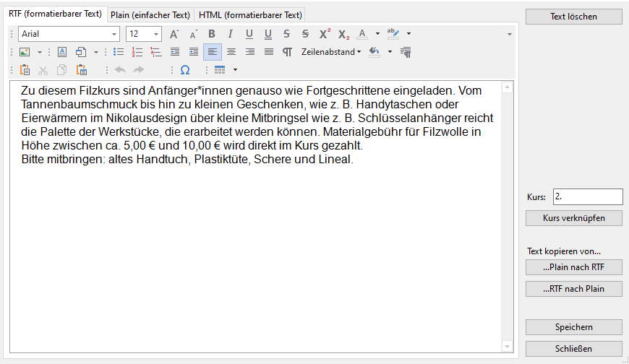
Task: Open shading color dropdown arrow
Action: coord(390,52)
